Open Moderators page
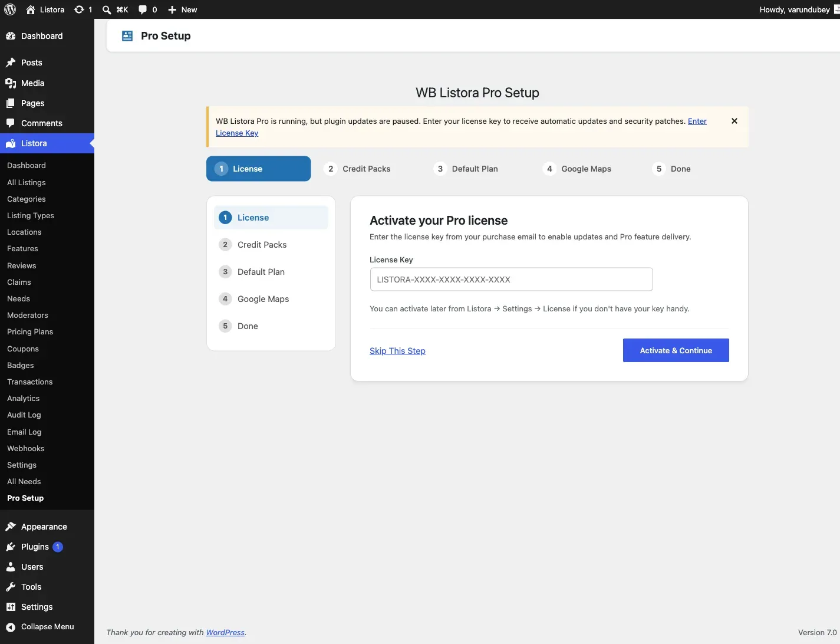This screenshot has height=644, width=840. tap(28, 316)
